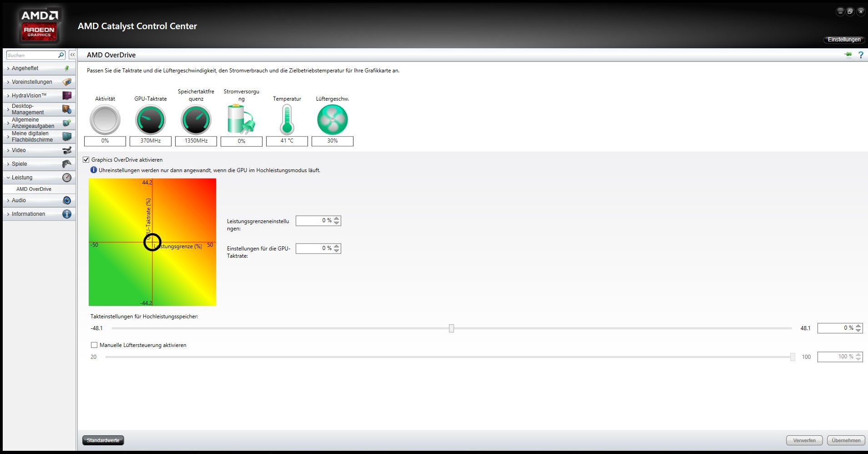Image resolution: width=868 pixels, height=454 pixels.
Task: Increase memory clock percent with up arrow
Action: 858,326
